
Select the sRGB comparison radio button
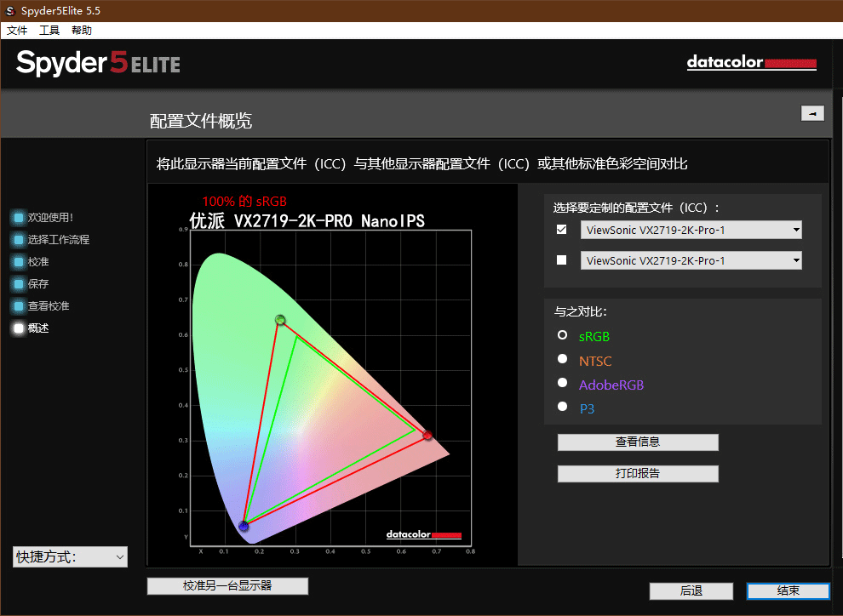[x=562, y=335]
